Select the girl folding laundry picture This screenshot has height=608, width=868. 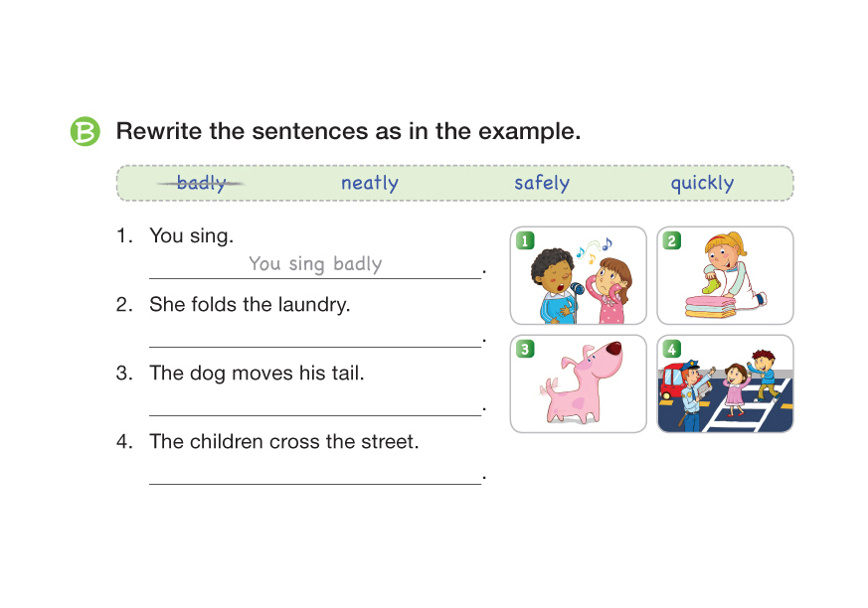click(x=725, y=276)
